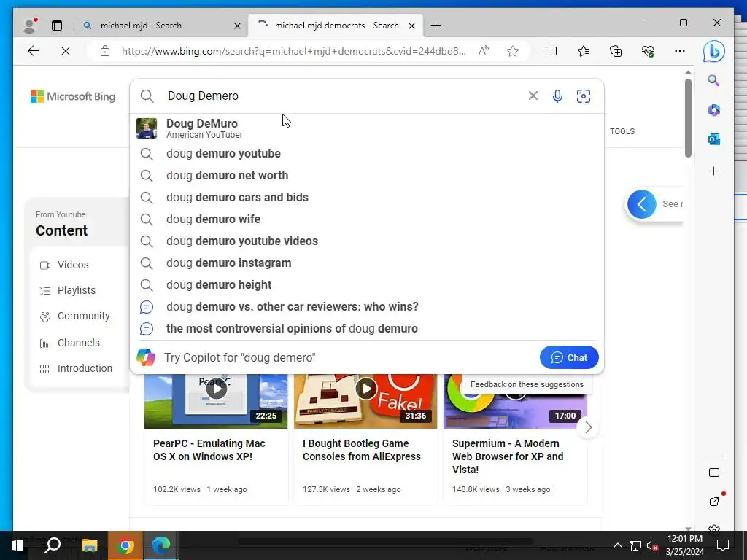Ask chat: most controversial opinions suggestion
747x560 pixels.
(367, 329)
